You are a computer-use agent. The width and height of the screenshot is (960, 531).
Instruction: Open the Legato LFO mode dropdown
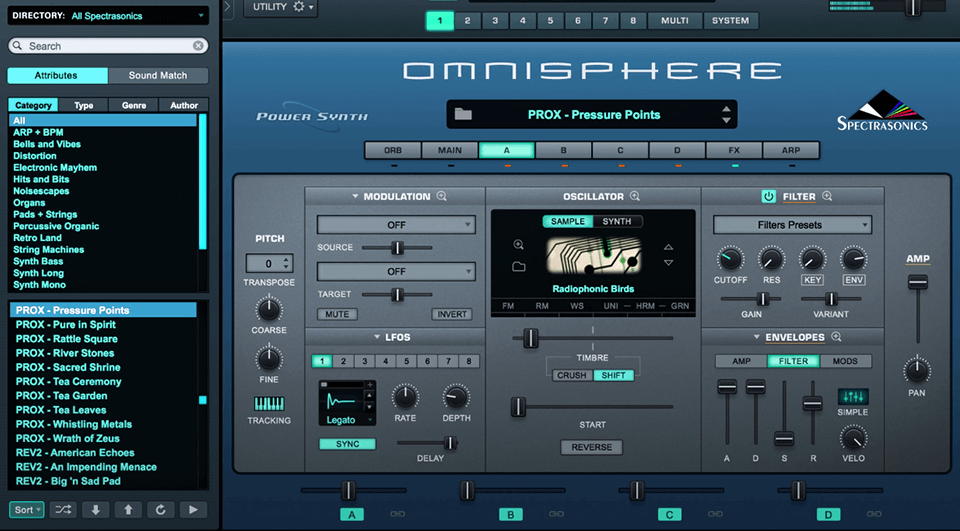[x=347, y=420]
